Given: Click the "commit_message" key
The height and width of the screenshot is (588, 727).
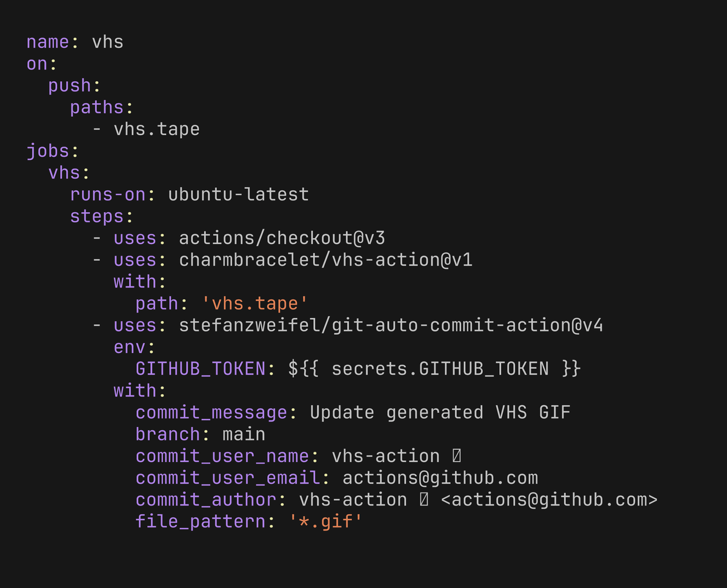Looking at the screenshot, I should 211,412.
